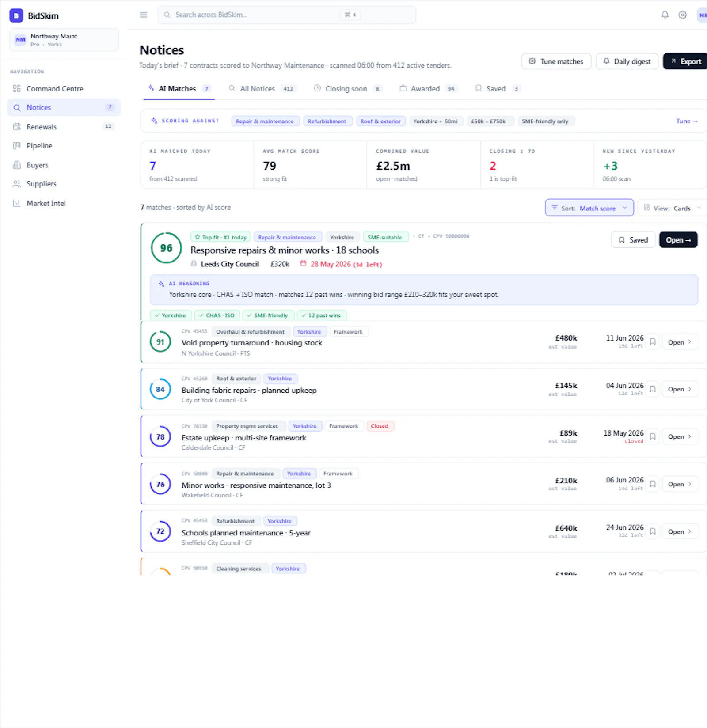Click the Command Centre grid icon
Image resolution: width=707 pixels, height=728 pixels.
pyautogui.click(x=17, y=89)
